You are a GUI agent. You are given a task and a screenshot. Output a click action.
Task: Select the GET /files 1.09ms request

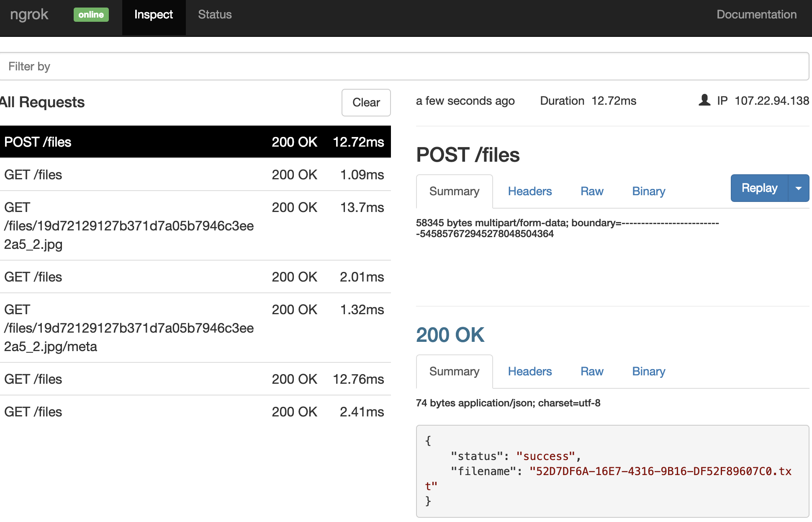[x=195, y=175]
